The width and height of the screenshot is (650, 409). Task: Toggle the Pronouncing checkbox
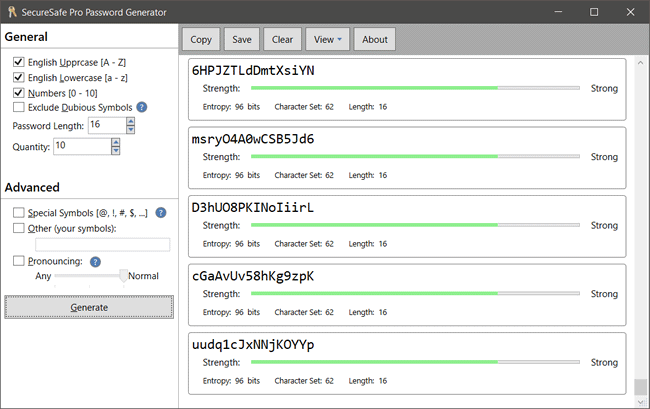(19, 261)
